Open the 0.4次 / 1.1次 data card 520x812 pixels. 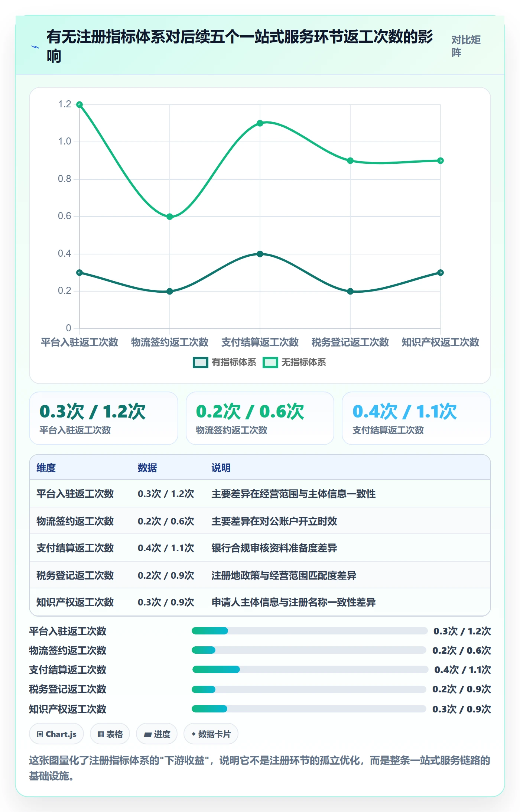pyautogui.click(x=416, y=418)
